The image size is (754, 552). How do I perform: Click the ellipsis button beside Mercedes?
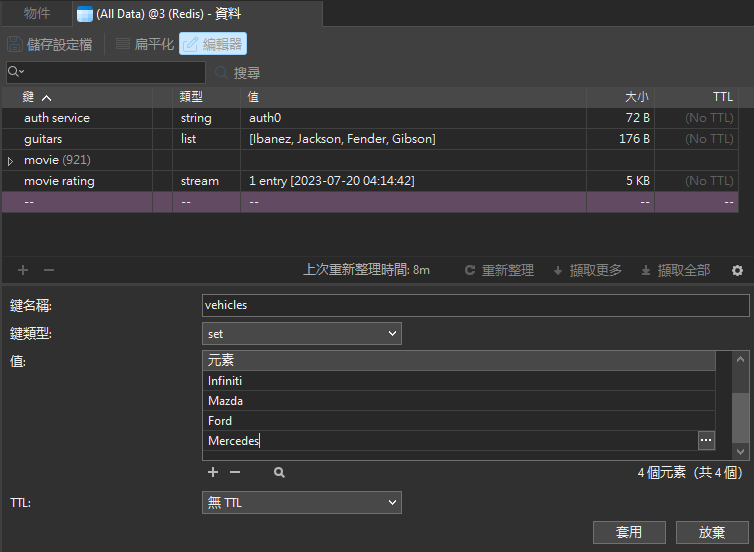706,440
